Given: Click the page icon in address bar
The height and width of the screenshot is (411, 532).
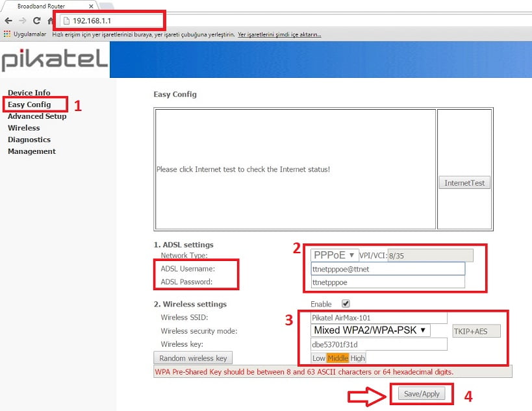Looking at the screenshot, I should pyautogui.click(x=66, y=21).
